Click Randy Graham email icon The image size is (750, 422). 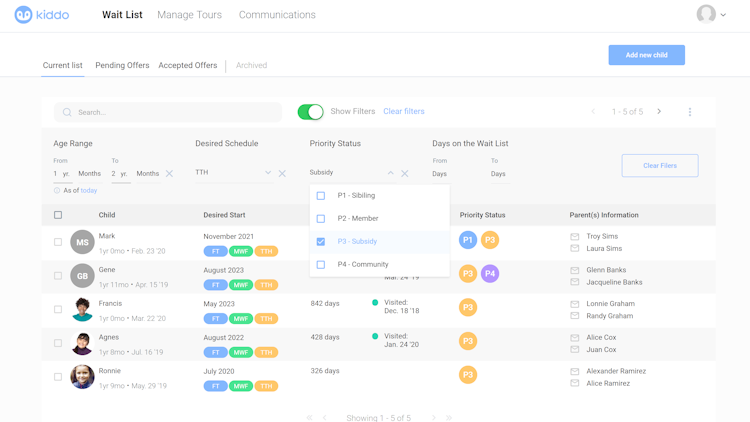pos(575,316)
